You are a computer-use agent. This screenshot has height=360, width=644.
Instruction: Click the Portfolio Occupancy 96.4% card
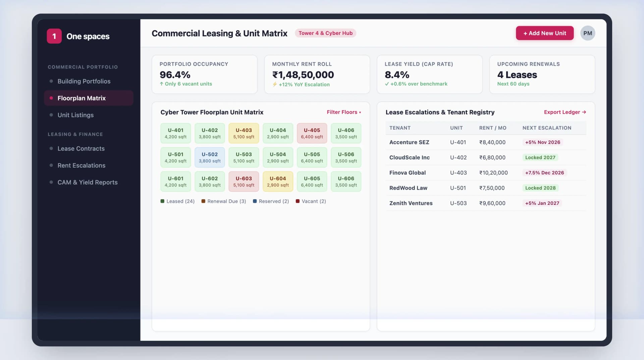point(205,74)
